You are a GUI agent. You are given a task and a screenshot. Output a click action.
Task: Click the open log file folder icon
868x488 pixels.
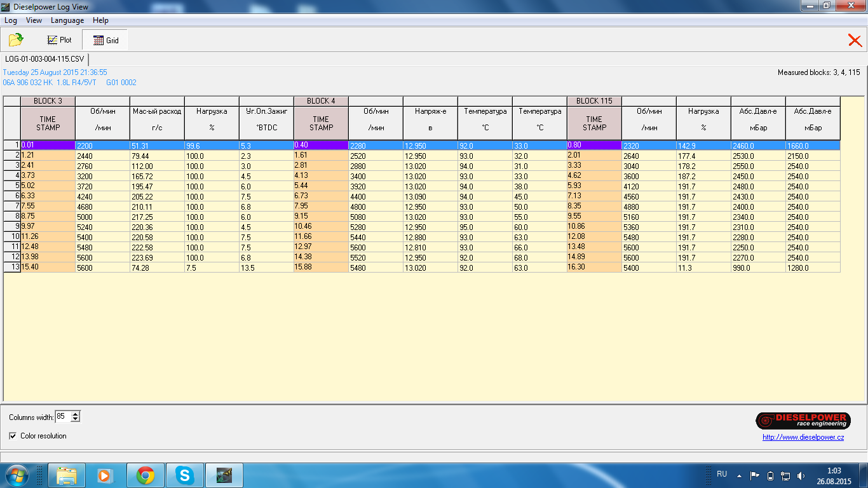pyautogui.click(x=16, y=40)
